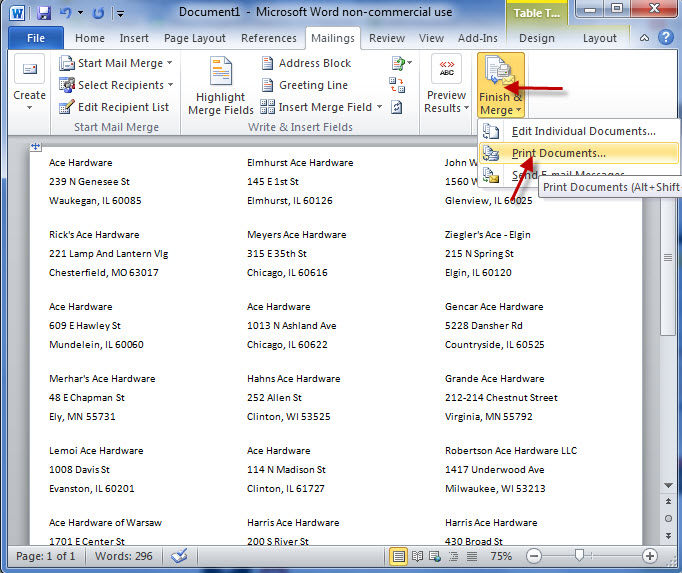This screenshot has height=573, width=682.
Task: Open Word Help question mark icon
Action: coord(665,37)
